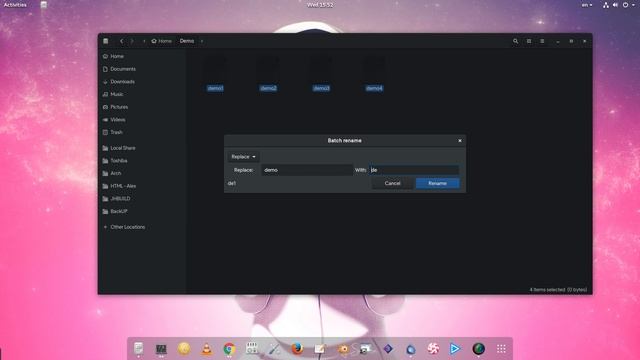
Task: Open the Replace mode dropdown in Batch rename
Action: (243, 157)
